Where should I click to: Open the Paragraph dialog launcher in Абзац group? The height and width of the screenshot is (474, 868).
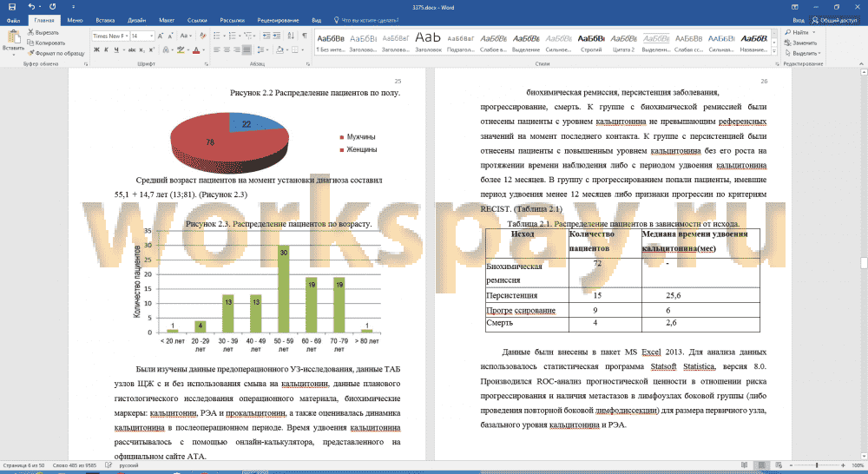(x=310, y=63)
